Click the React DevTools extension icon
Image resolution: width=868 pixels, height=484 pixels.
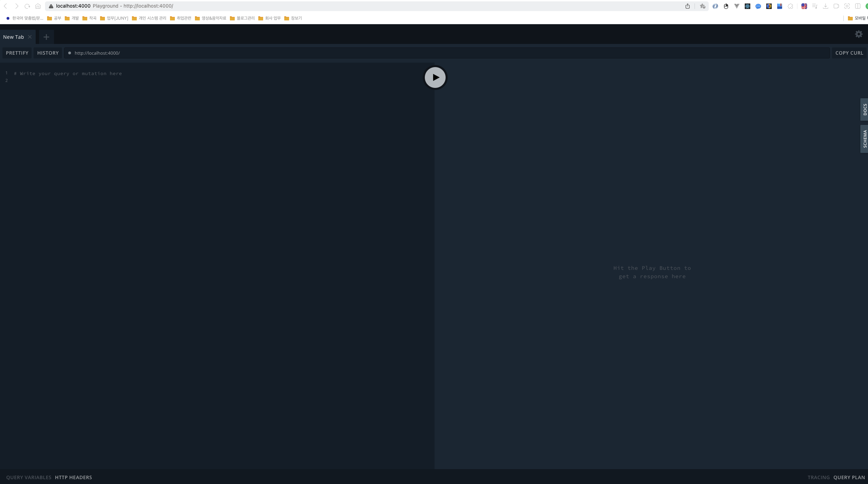click(x=747, y=6)
